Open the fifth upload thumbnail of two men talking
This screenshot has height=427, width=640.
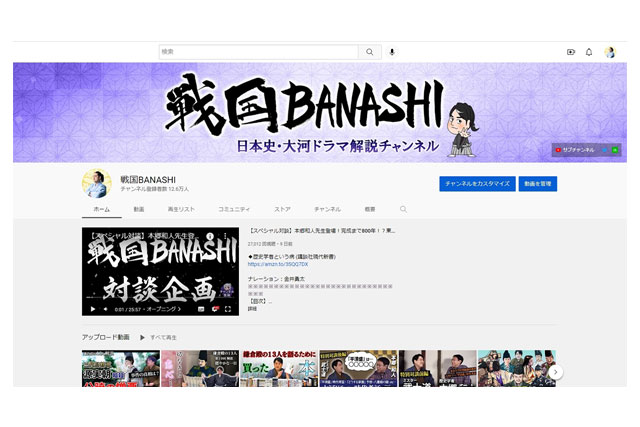(x=438, y=368)
